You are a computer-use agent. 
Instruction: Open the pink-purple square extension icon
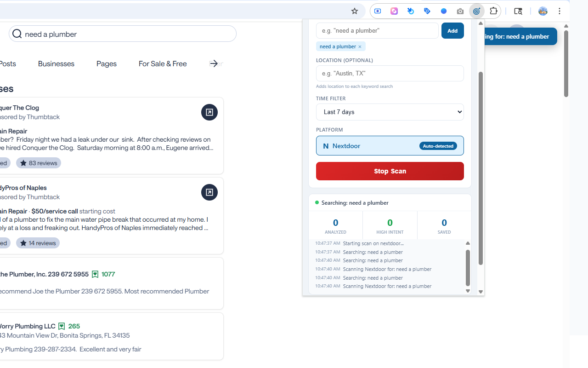[x=394, y=11]
